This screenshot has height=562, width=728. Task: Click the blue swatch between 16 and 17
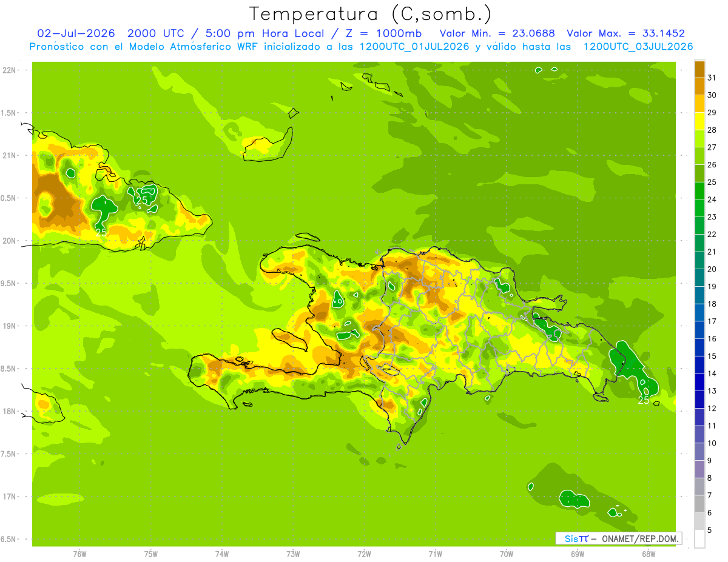pos(699,330)
